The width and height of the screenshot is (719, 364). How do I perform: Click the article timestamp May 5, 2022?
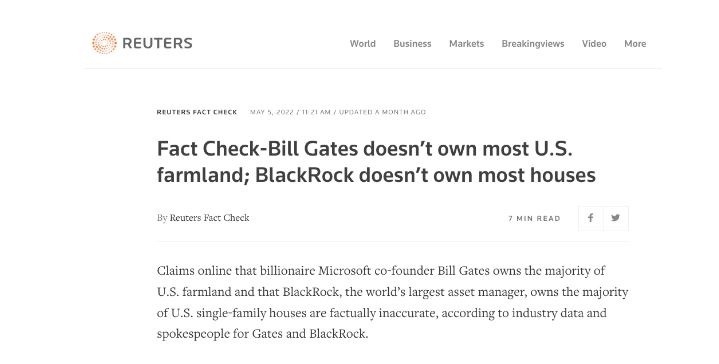[x=271, y=112]
